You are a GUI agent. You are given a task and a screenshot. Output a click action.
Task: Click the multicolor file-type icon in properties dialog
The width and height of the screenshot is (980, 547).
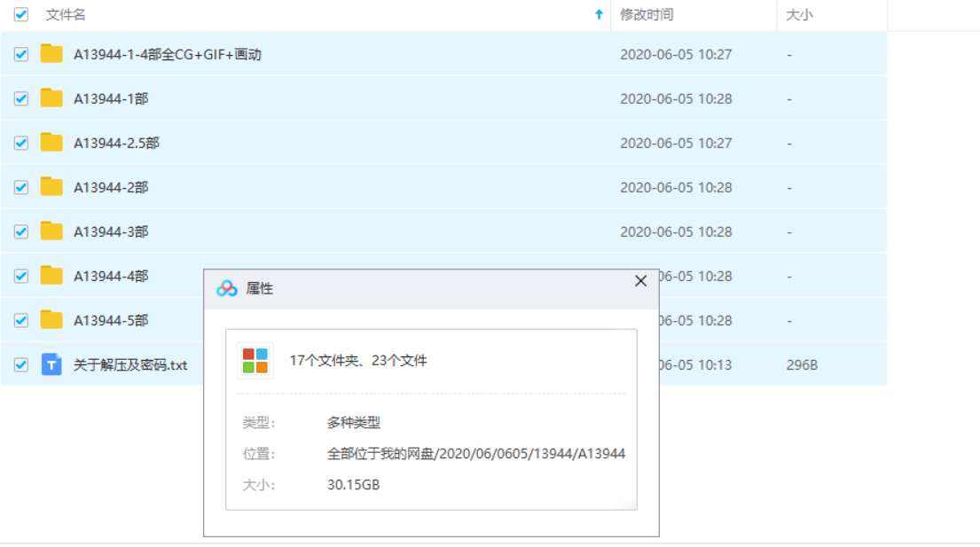(255, 361)
